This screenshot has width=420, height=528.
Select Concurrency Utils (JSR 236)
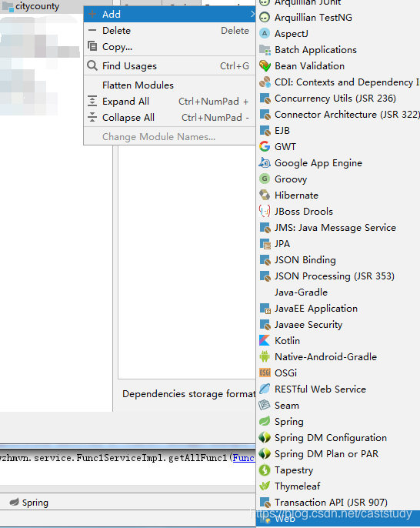pyautogui.click(x=338, y=99)
